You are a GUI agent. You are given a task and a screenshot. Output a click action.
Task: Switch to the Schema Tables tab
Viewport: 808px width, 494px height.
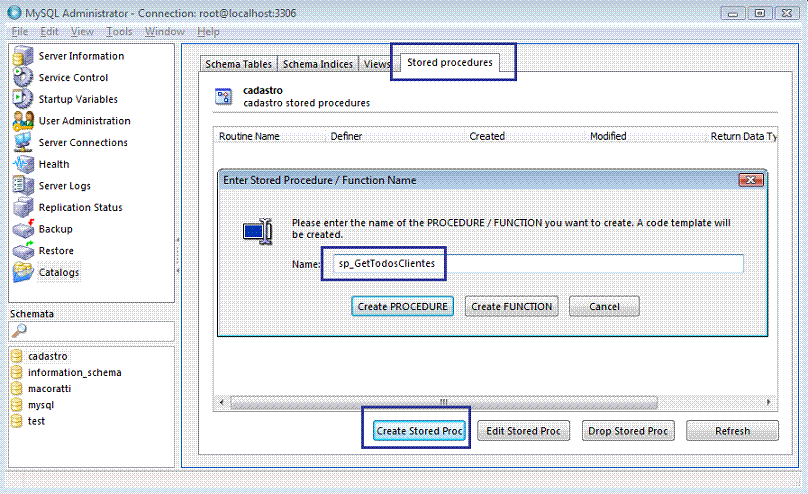point(239,64)
